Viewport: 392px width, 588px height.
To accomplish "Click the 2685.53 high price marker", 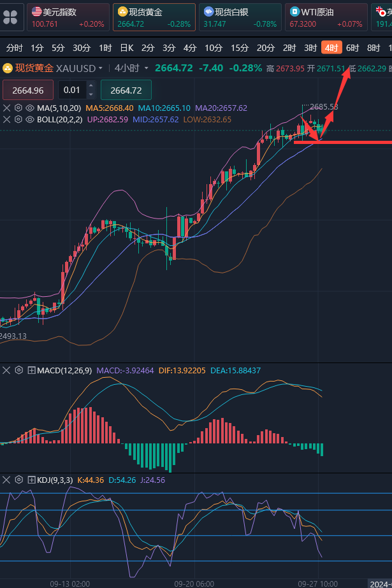I will [324, 107].
